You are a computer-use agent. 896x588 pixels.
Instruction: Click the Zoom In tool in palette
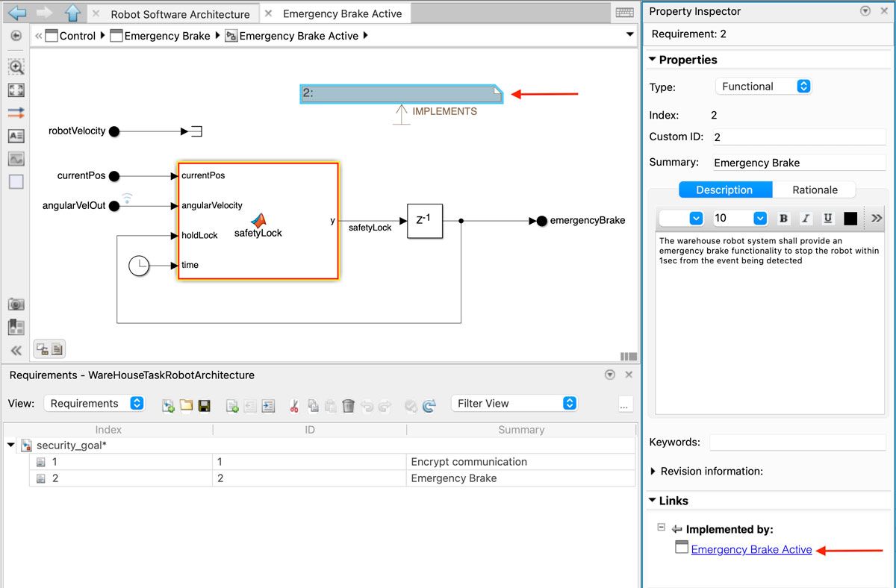[16, 67]
